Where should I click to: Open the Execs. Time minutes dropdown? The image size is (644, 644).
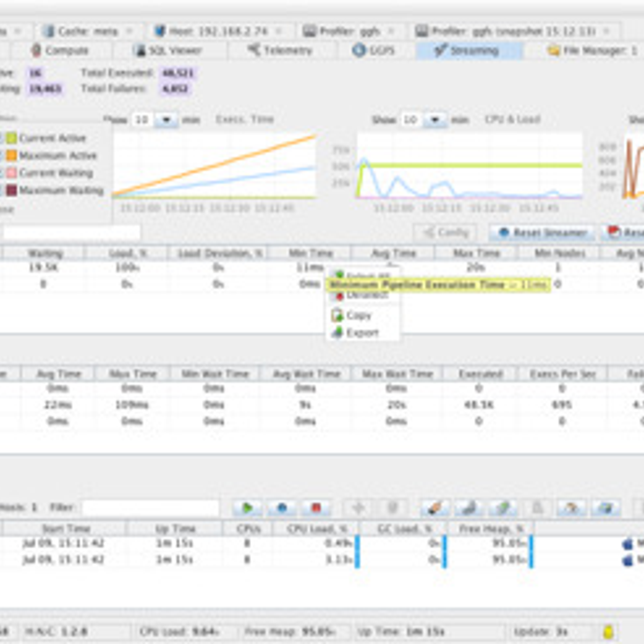point(166,120)
